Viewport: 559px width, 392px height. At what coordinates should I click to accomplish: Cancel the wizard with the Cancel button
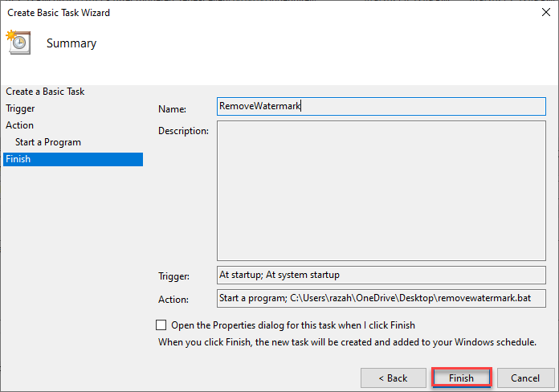point(525,378)
